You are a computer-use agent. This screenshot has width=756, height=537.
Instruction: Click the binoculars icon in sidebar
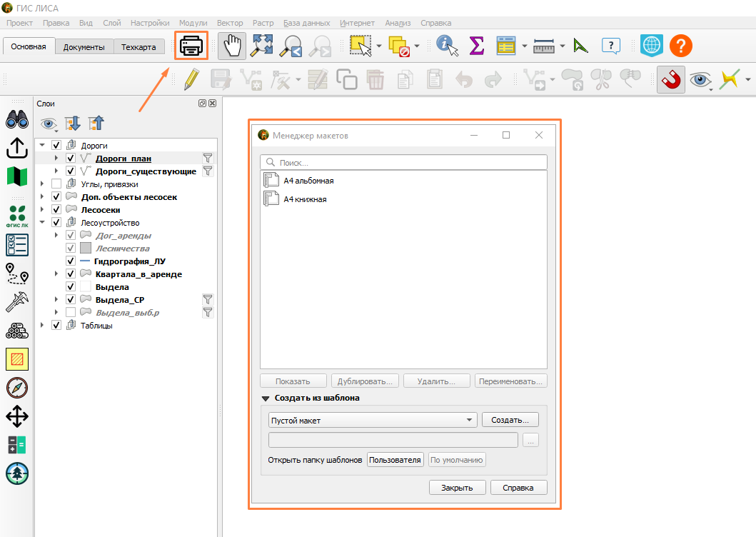pos(17,119)
